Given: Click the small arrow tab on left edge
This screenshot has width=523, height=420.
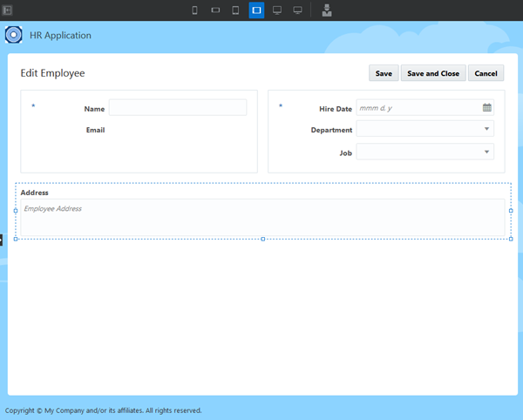Looking at the screenshot, I should tap(1, 240).
